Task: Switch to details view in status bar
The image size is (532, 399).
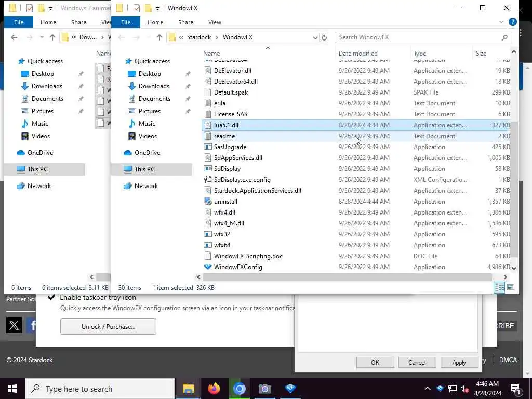Action: click(499, 287)
